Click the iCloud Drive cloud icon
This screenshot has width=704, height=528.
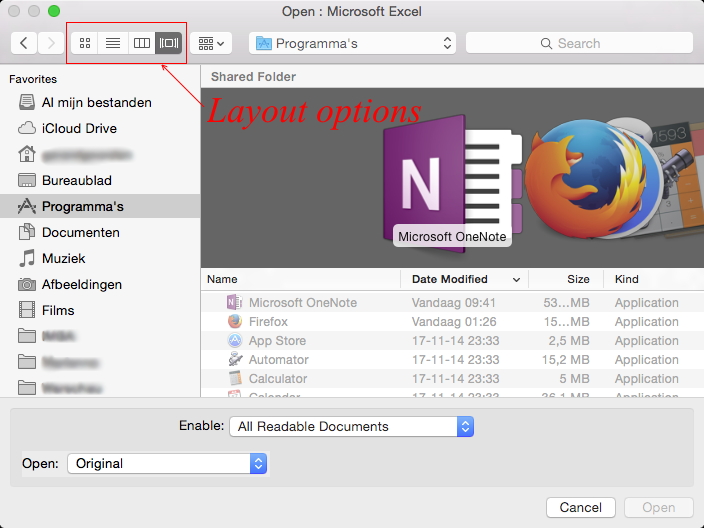[x=27, y=128]
